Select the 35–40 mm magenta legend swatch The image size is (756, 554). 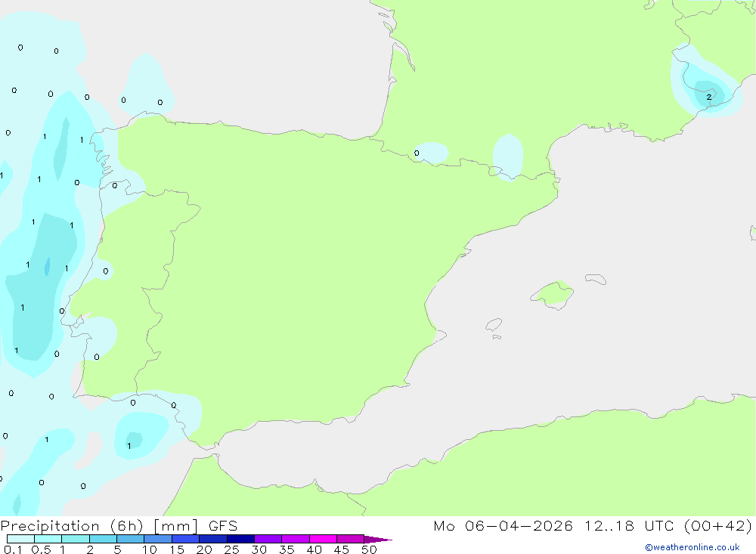(x=295, y=539)
